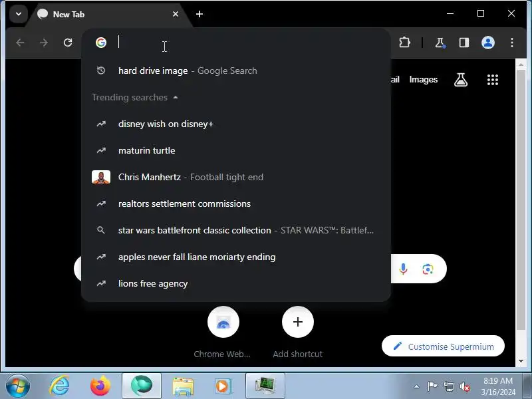Image resolution: width=532 pixels, height=399 pixels.
Task: Select Supermium taskbar button
Action: click(142, 386)
